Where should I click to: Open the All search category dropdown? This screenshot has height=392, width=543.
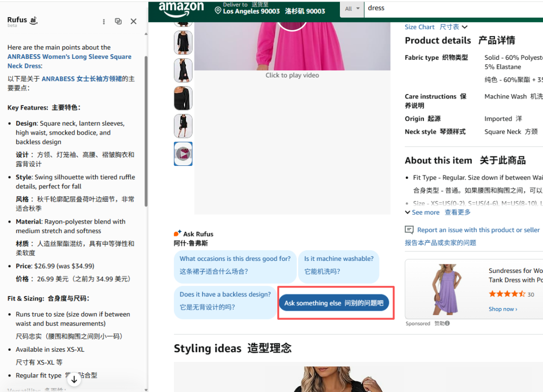(x=352, y=9)
